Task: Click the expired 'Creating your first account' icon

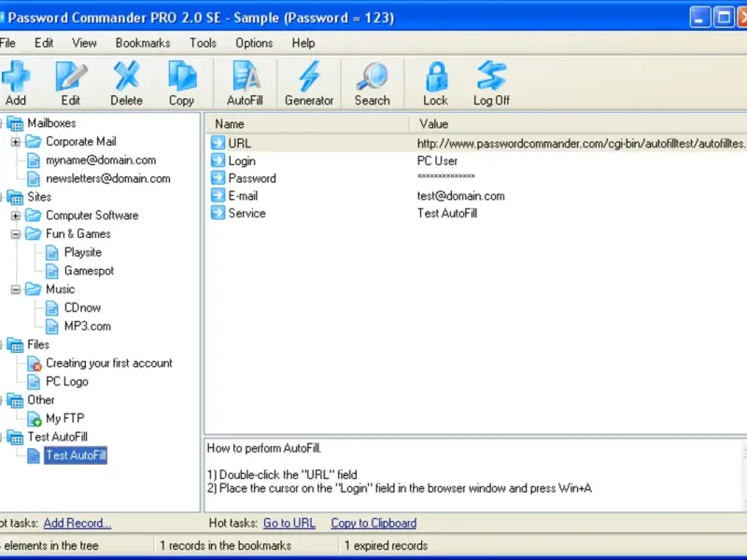Action: tap(34, 364)
